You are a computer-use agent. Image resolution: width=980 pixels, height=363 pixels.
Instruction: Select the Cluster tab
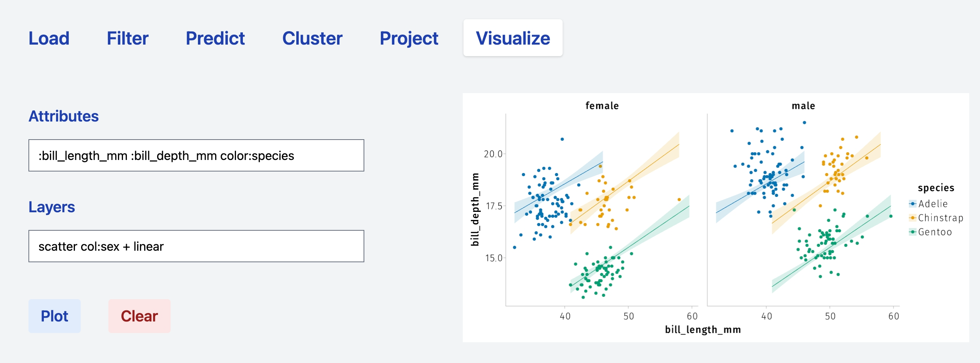[x=312, y=38]
